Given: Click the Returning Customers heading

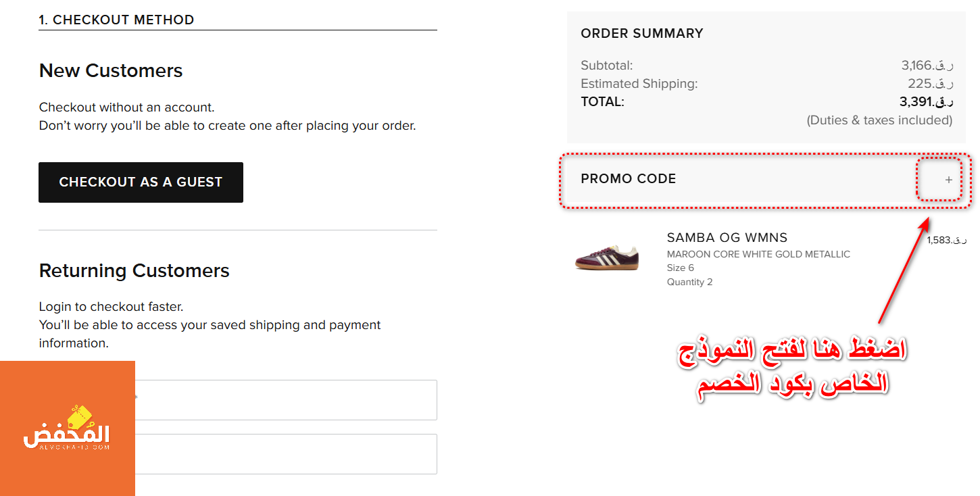Looking at the screenshot, I should [134, 270].
